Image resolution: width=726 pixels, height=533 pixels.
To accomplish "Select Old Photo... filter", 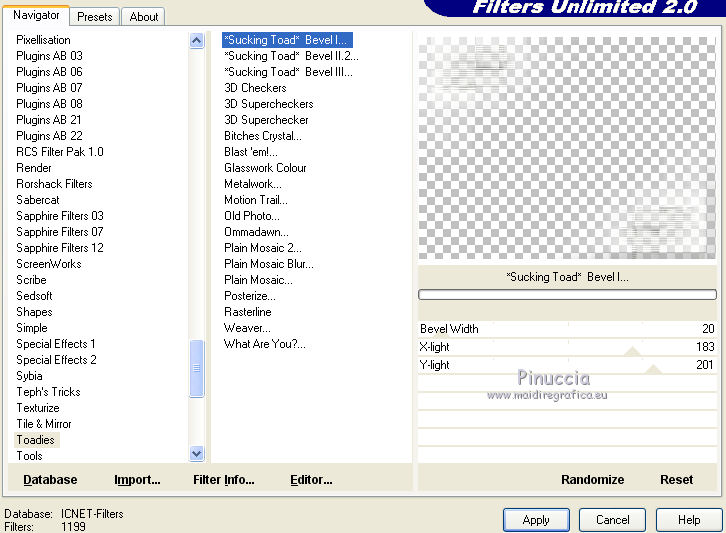I will coord(252,216).
